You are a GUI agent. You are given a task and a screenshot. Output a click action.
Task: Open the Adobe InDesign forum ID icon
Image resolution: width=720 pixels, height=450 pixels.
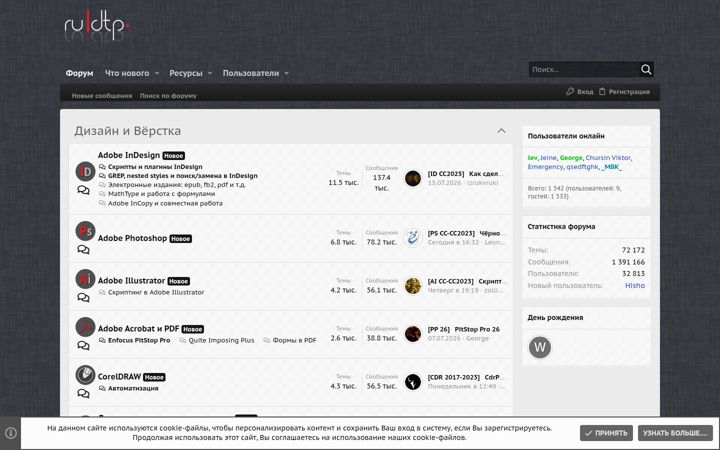tap(85, 171)
